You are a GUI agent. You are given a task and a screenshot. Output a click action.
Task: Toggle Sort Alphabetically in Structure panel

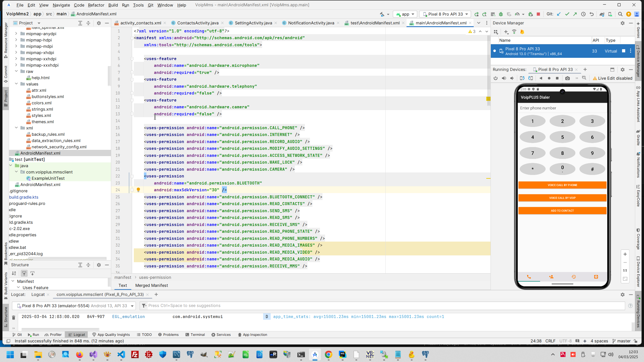tap(14, 273)
